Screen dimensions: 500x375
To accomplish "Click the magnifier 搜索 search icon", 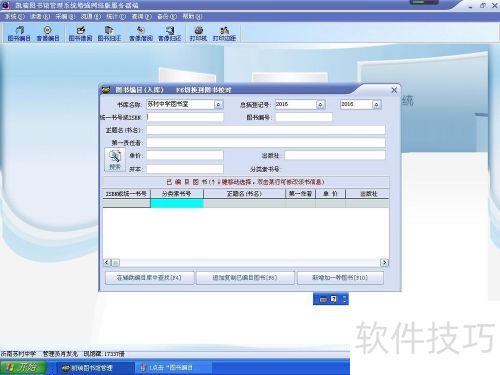I will tap(115, 160).
